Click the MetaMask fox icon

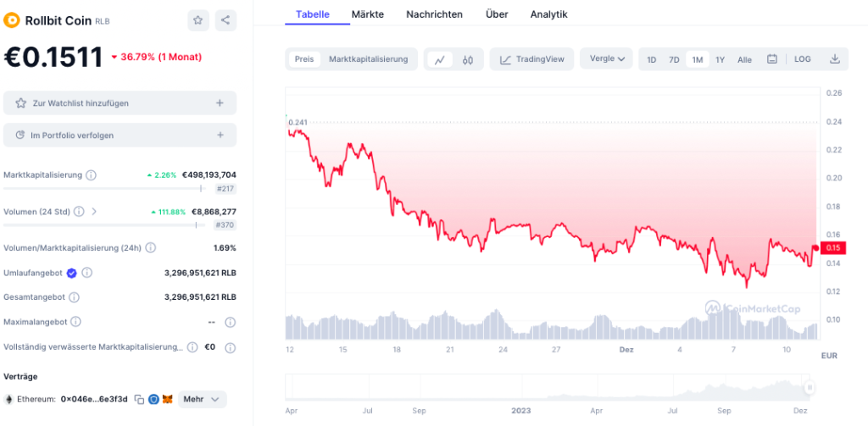click(x=167, y=399)
